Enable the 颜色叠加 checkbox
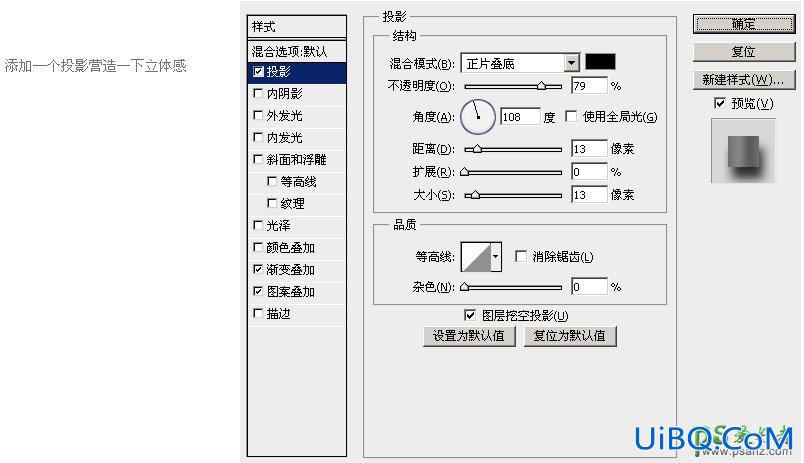This screenshot has height=463, width=804. 258,247
